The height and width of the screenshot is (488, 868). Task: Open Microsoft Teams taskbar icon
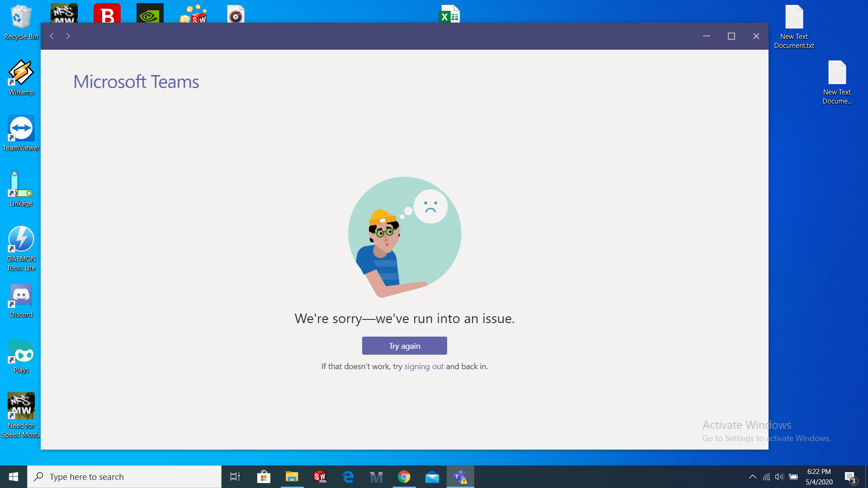(x=460, y=477)
